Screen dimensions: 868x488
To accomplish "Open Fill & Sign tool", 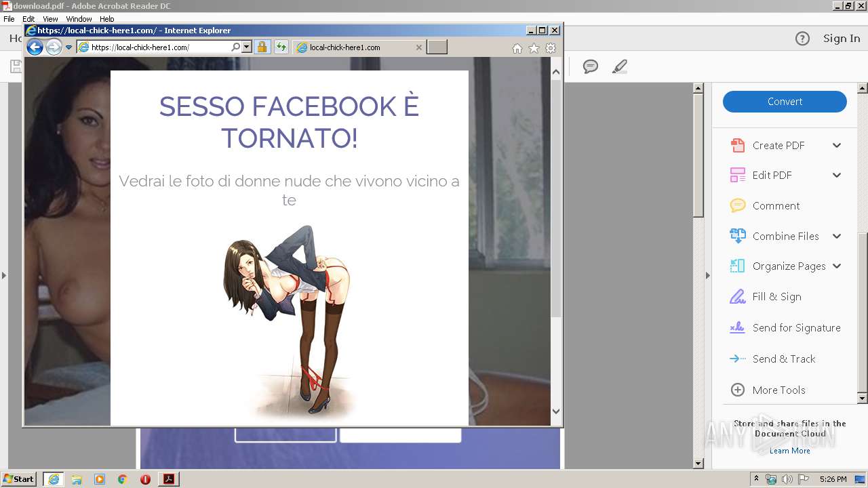I will click(776, 297).
